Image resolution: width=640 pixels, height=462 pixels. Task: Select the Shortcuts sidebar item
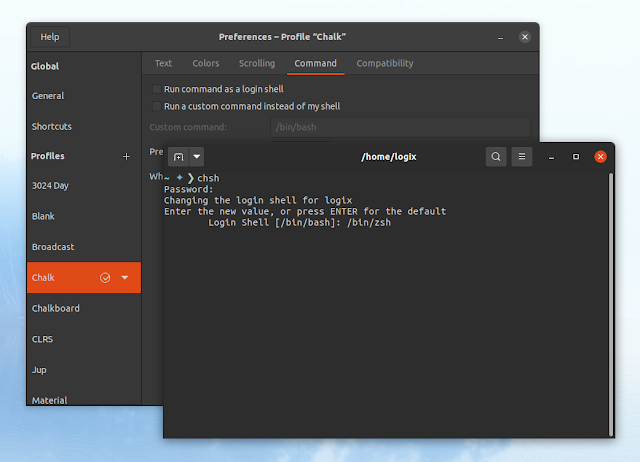point(52,127)
